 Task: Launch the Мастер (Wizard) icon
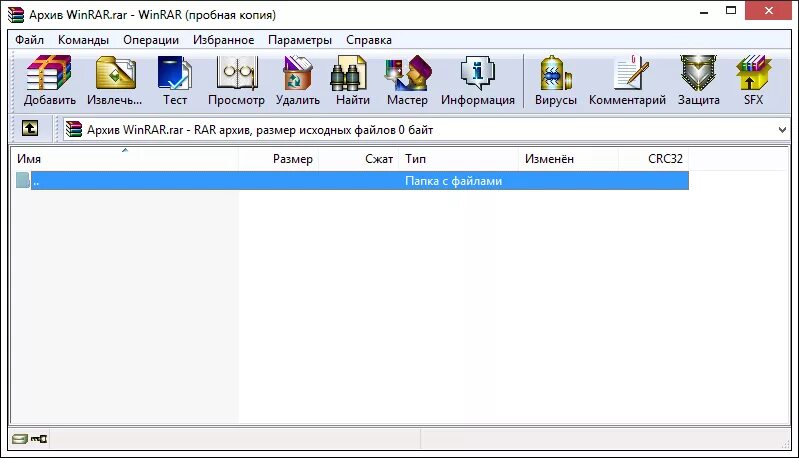(408, 74)
